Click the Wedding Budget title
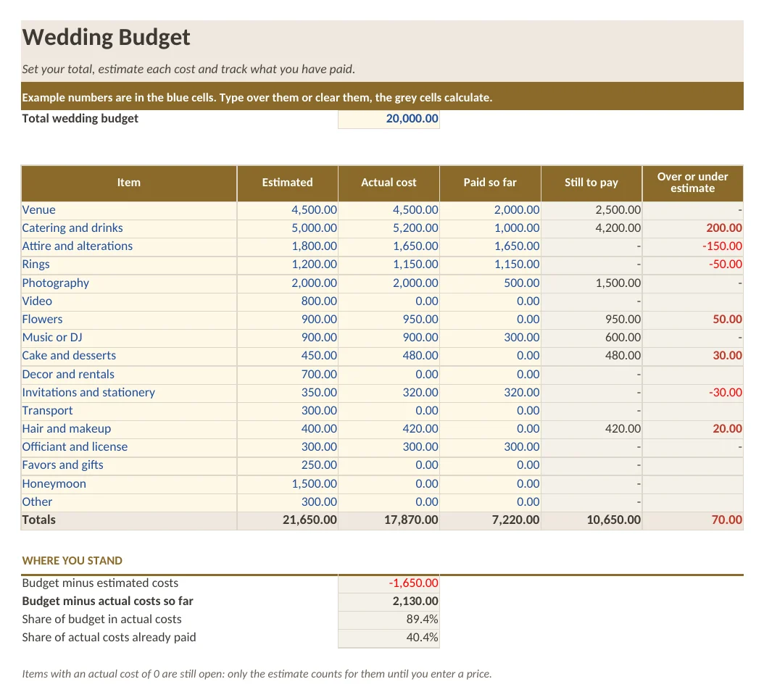This screenshot has height=700, width=764. click(106, 38)
